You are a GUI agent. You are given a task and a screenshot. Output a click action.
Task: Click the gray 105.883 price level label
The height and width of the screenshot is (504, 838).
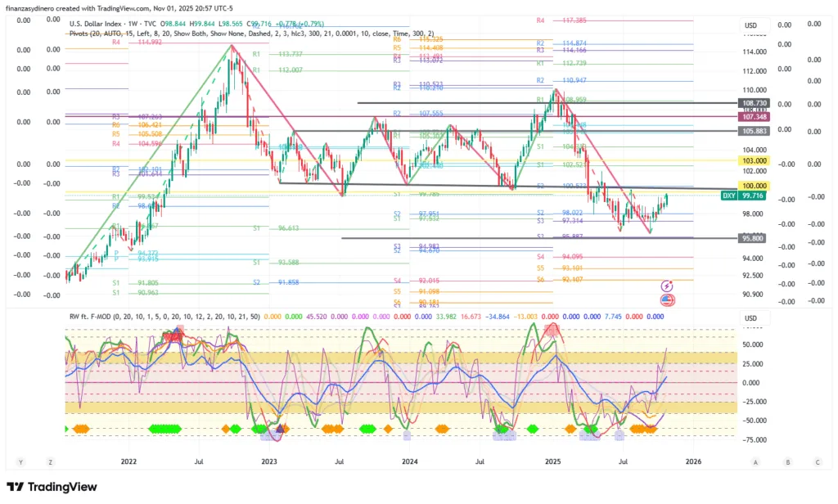click(753, 131)
